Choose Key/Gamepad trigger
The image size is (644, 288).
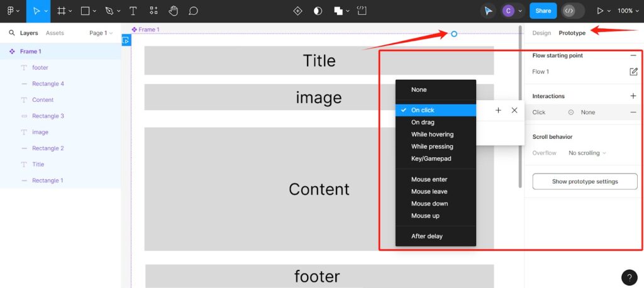tap(436, 158)
